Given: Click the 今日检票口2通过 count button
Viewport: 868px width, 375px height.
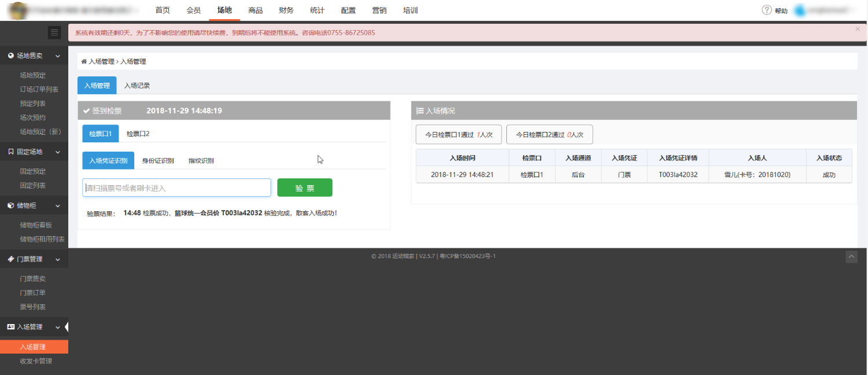Looking at the screenshot, I should coord(550,135).
